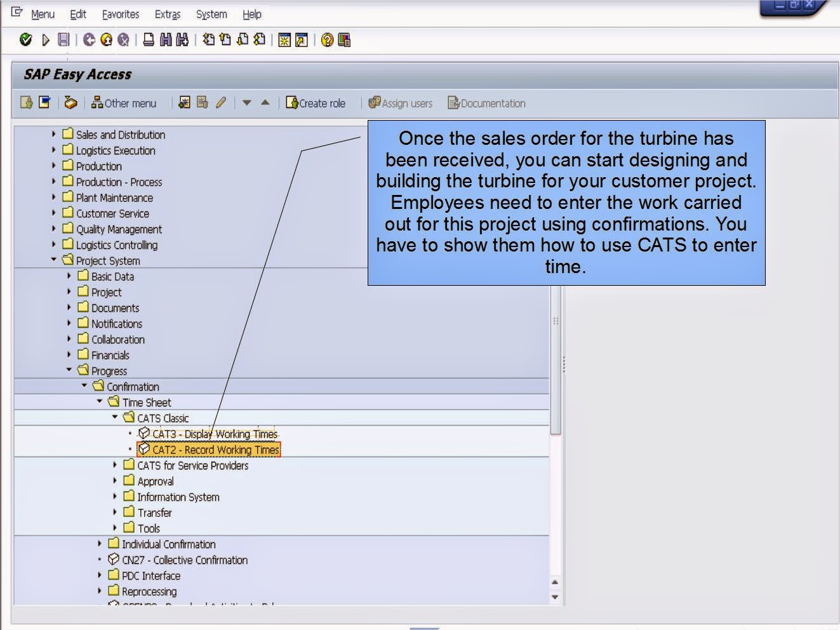Click the Print icon
Image resolution: width=840 pixels, height=630 pixels.
point(149,40)
